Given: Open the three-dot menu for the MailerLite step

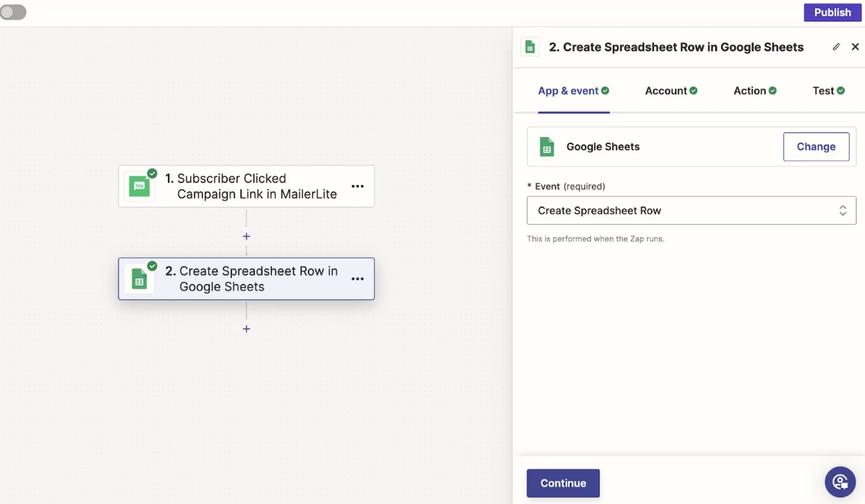Looking at the screenshot, I should coord(357,187).
